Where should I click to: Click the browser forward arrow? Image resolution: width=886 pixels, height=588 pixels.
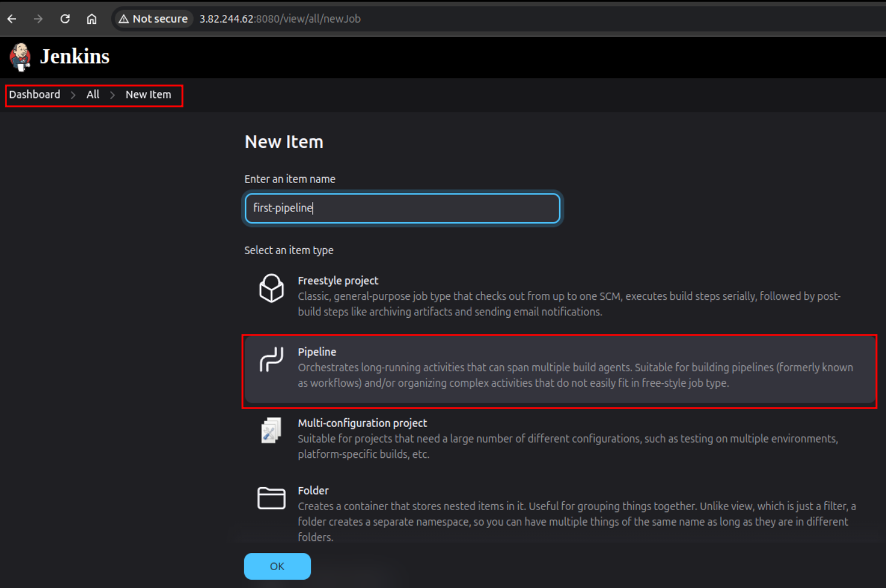[38, 19]
